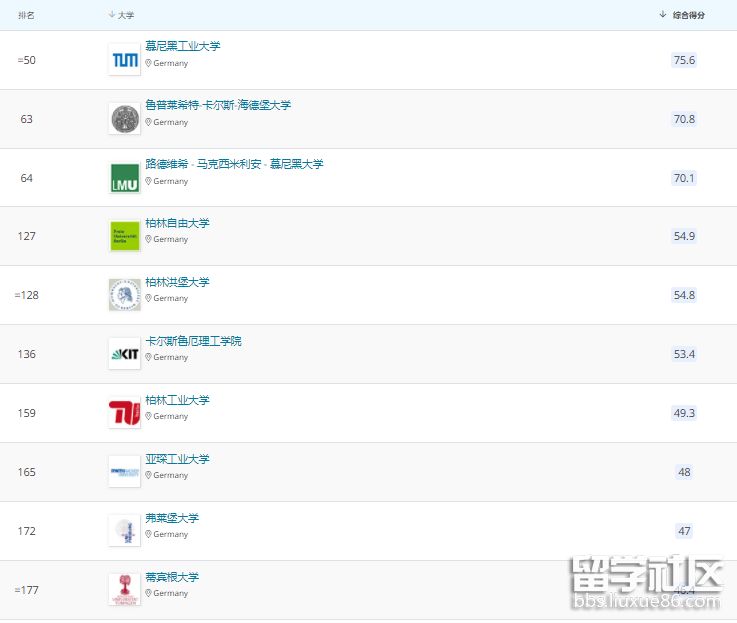This screenshot has width=737, height=623.
Task: Click the 75.6 score badge
Action: coord(684,60)
